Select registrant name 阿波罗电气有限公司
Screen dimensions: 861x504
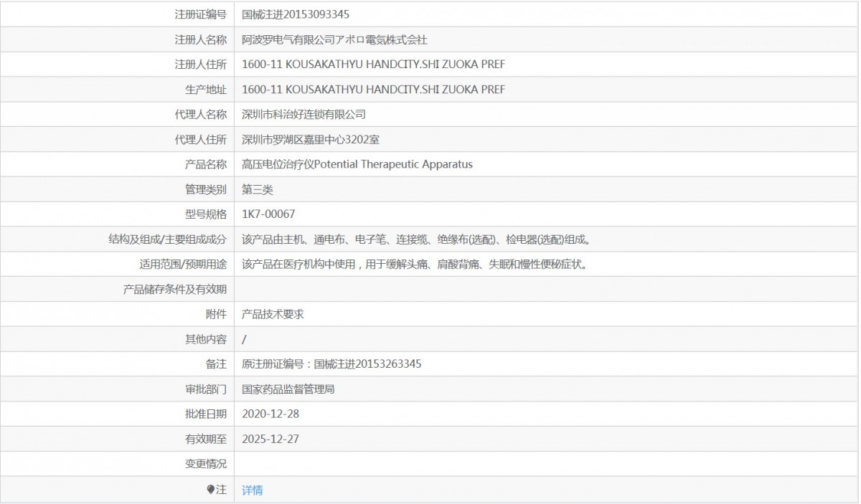click(x=290, y=39)
